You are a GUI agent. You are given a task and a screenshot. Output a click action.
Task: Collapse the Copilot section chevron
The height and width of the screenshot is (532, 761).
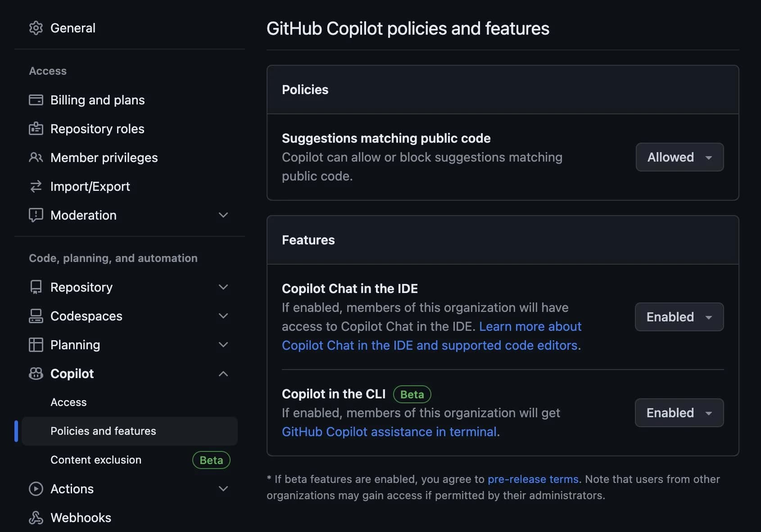(x=223, y=374)
